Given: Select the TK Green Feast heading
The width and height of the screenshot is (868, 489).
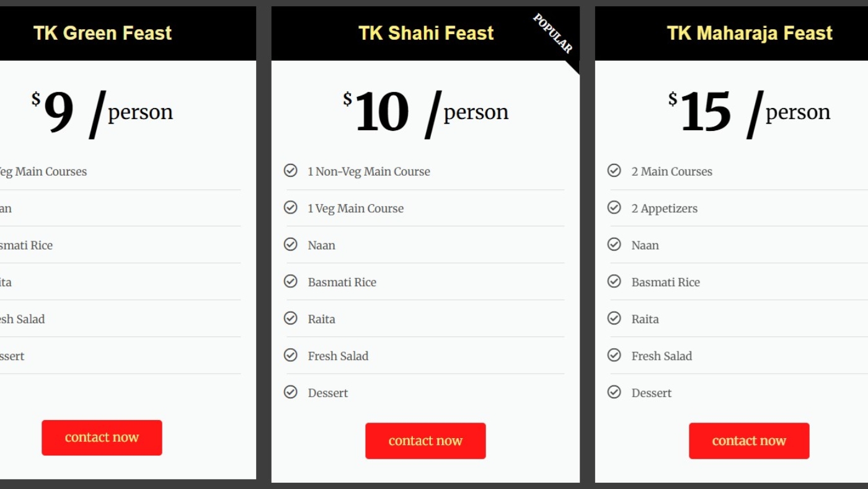Looking at the screenshot, I should pyautogui.click(x=102, y=33).
